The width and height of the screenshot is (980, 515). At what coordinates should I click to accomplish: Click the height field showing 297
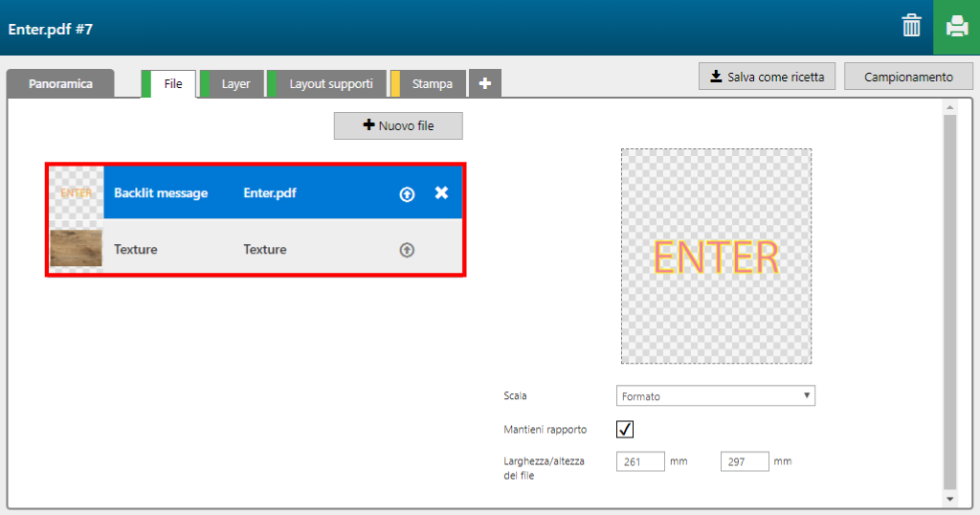745,462
